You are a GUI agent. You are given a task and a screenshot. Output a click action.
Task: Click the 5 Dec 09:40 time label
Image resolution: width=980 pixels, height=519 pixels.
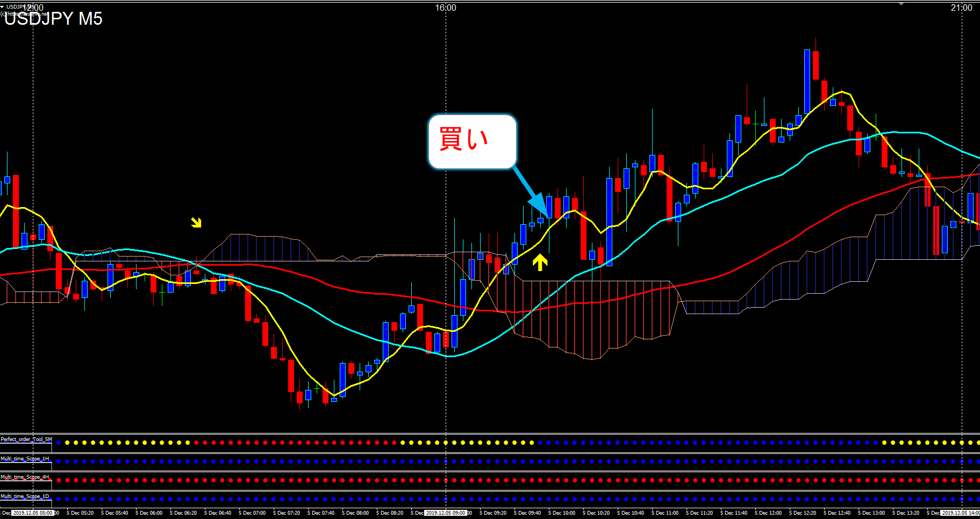[527, 513]
